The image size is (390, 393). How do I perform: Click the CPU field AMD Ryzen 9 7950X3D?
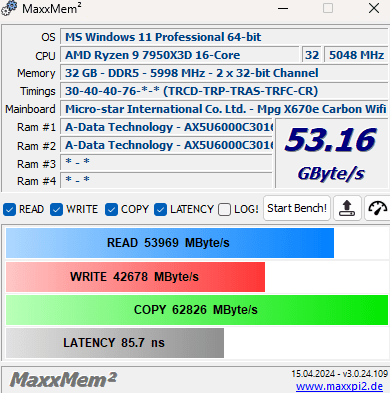coord(180,55)
